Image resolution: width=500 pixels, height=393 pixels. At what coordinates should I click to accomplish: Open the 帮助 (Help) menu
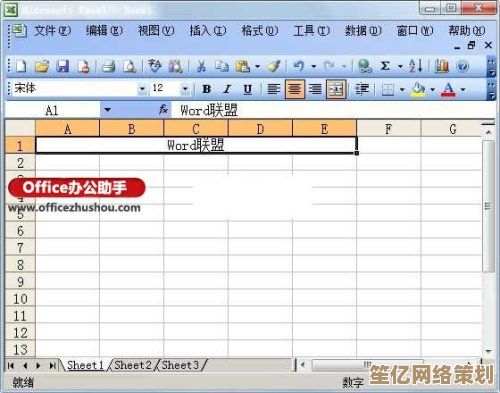click(467, 31)
